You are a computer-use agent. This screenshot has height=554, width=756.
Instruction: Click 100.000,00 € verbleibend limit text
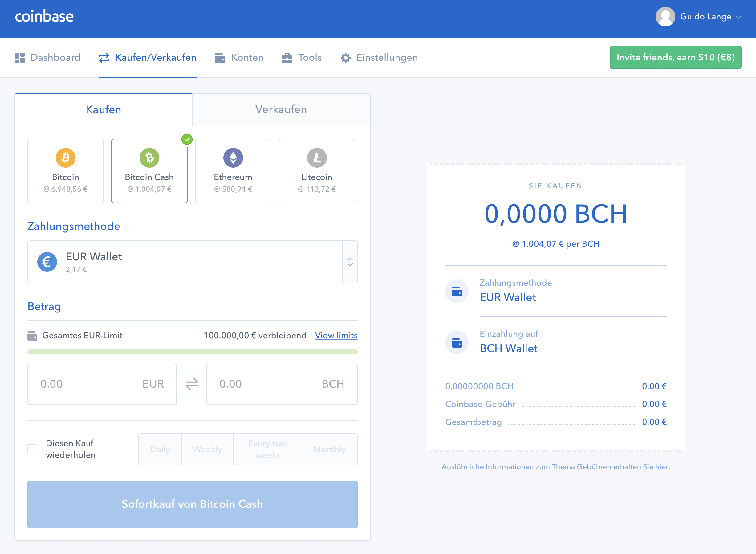255,335
